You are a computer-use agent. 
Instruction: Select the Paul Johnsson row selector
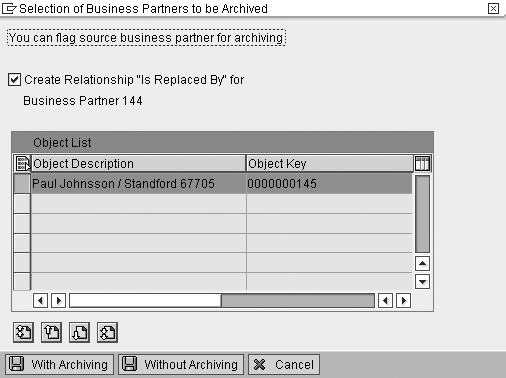point(22,184)
